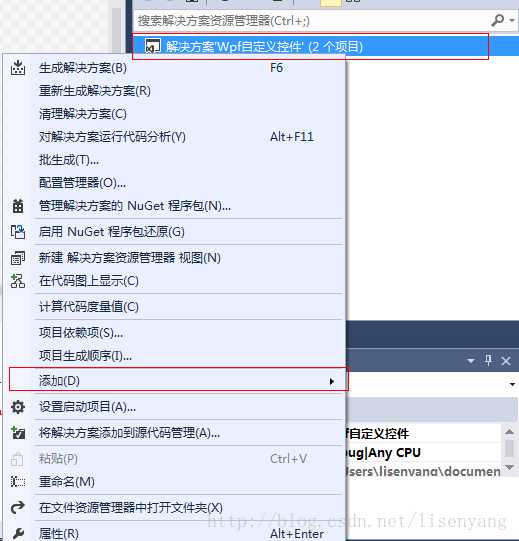Click the Add Solution to Source Control icon

coord(18,433)
